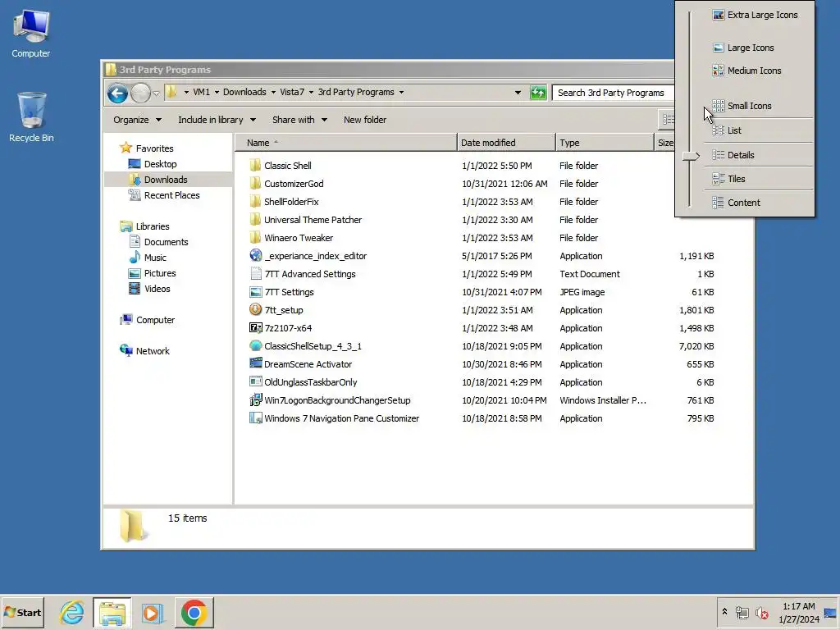
Task: Click the 7z2107-x64 installer icon
Action: pyautogui.click(x=256, y=328)
